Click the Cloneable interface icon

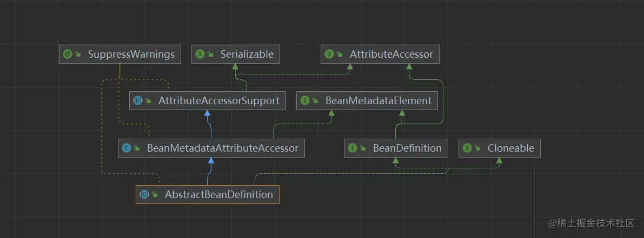467,148
